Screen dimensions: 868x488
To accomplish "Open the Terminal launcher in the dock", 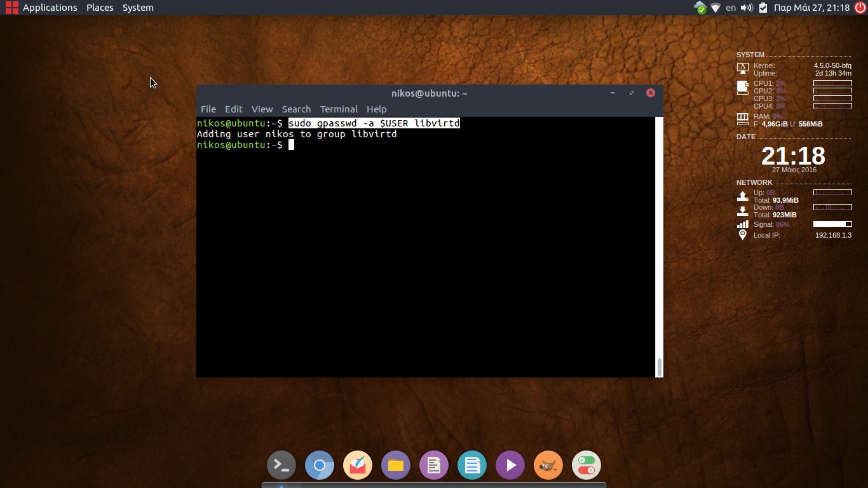I will (281, 466).
